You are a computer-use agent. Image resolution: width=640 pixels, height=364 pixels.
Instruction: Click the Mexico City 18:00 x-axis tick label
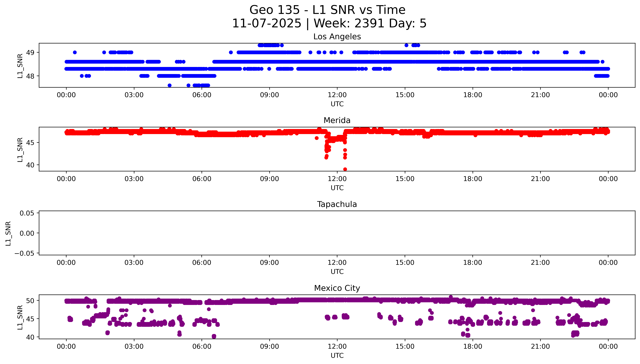pyautogui.click(x=473, y=346)
